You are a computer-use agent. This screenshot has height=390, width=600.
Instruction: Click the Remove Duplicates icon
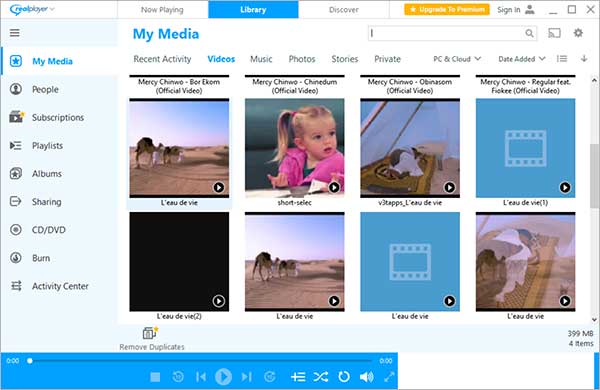pos(150,333)
